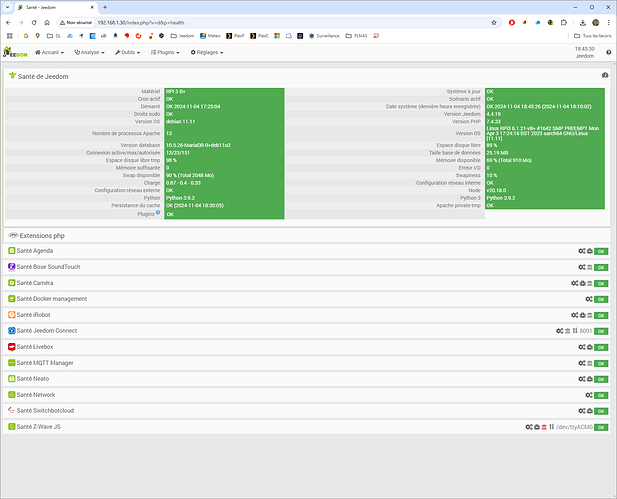Click gears icon on Santé Agenda row
The width and height of the screenshot is (617, 499).
point(582,251)
